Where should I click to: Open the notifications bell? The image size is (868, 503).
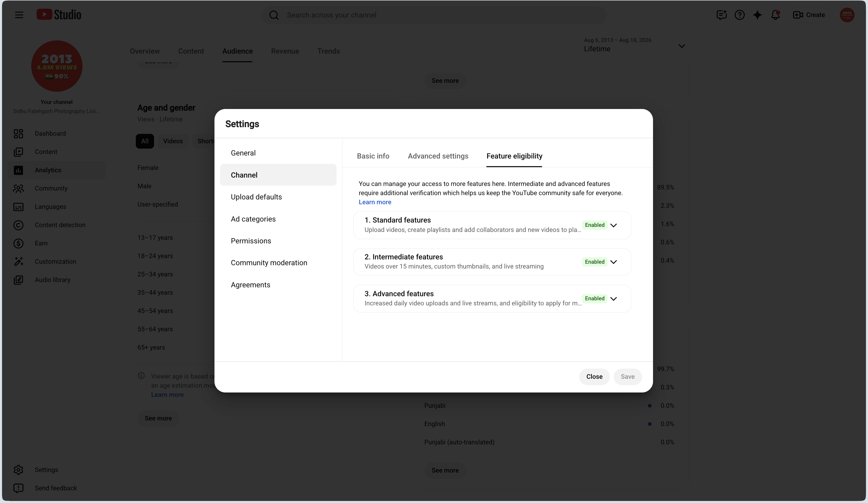(775, 15)
